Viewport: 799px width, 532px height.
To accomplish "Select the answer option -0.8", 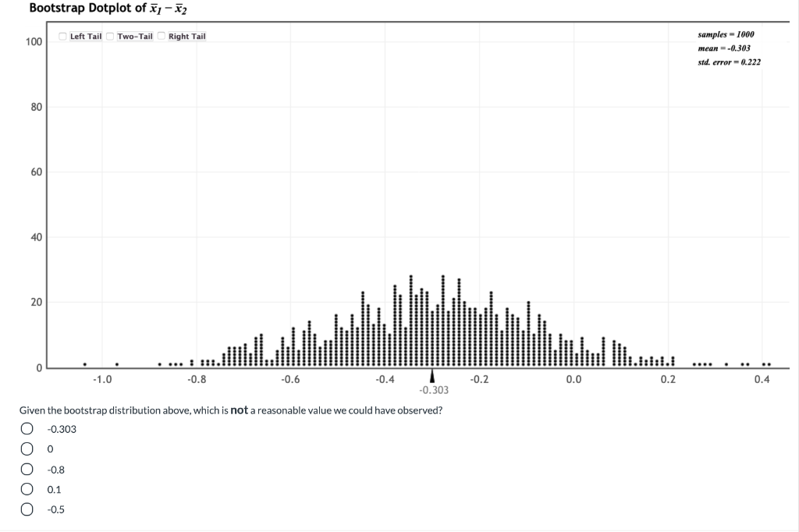I will 27,469.
